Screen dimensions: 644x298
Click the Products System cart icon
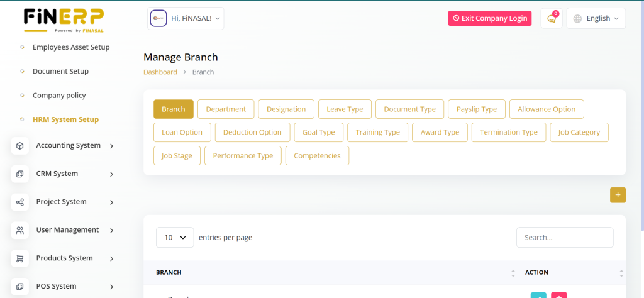point(20,258)
